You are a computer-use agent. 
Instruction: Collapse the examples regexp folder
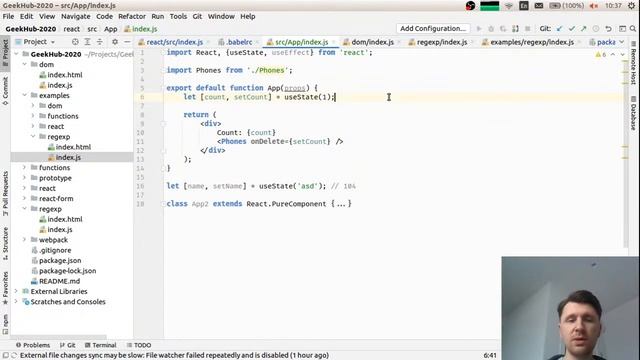click(x=33, y=137)
